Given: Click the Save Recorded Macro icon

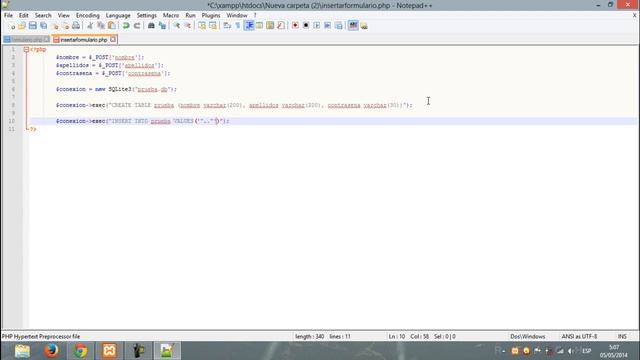Looking at the screenshot, I should point(338,26).
